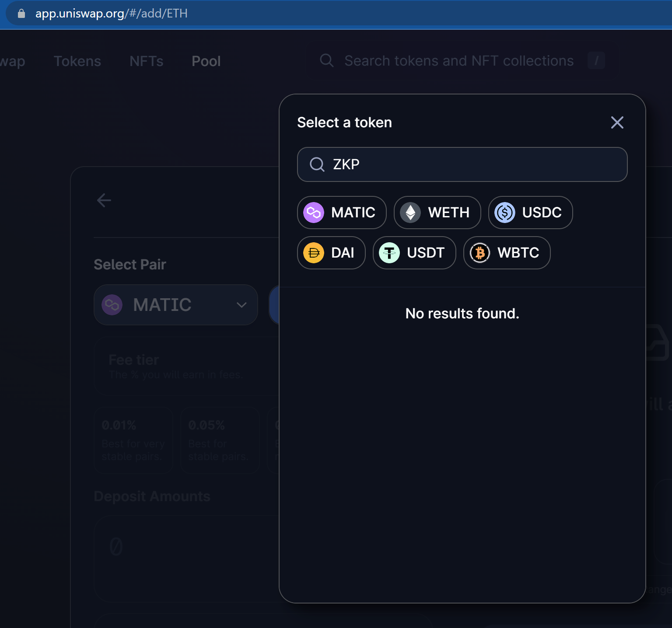The width and height of the screenshot is (672, 628).
Task: Click the back arrow on the pool page
Action: [x=104, y=200]
